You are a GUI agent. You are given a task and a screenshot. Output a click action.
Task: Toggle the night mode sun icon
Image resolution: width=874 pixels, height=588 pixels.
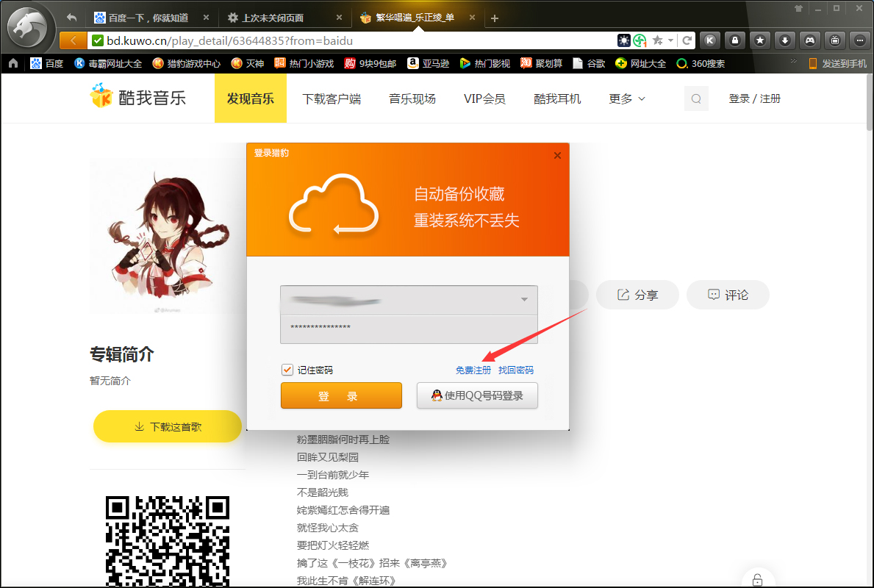(624, 40)
